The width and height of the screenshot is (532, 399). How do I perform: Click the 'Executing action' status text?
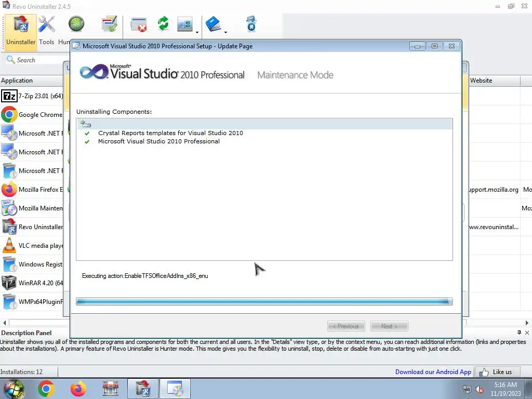[145, 276]
